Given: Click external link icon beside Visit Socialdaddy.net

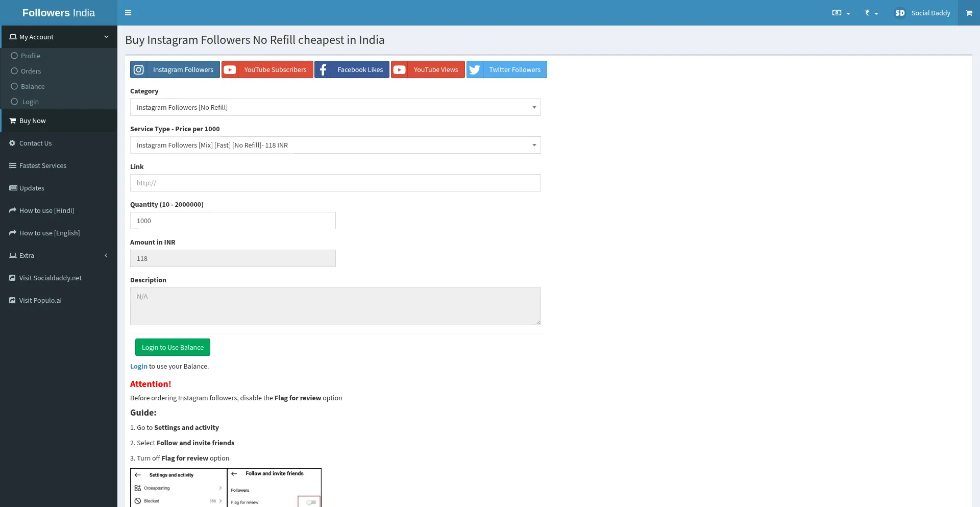Looking at the screenshot, I should click(13, 278).
